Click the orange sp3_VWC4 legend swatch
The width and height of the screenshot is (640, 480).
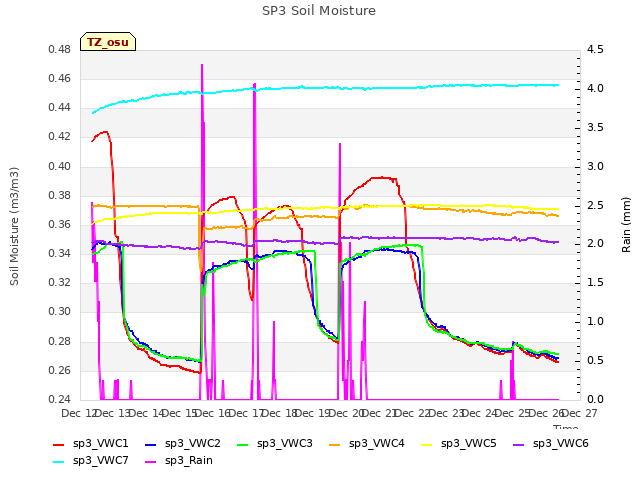click(335, 444)
